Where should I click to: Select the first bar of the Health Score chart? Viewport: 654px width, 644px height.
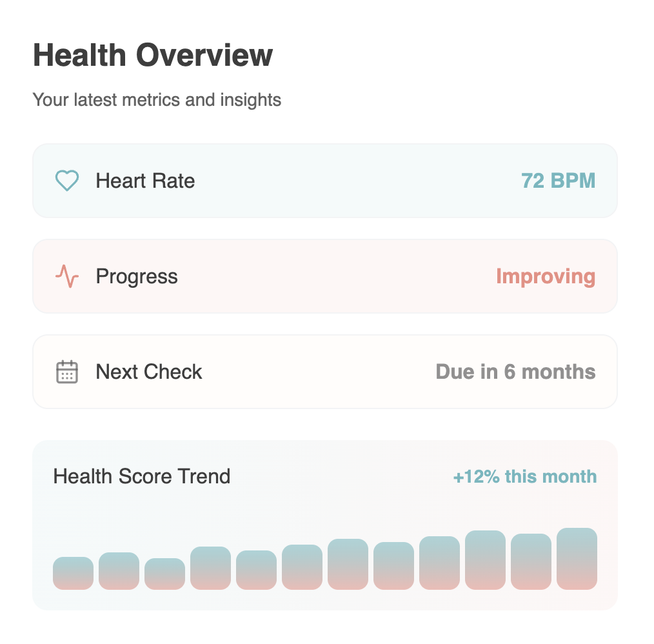tap(73, 572)
